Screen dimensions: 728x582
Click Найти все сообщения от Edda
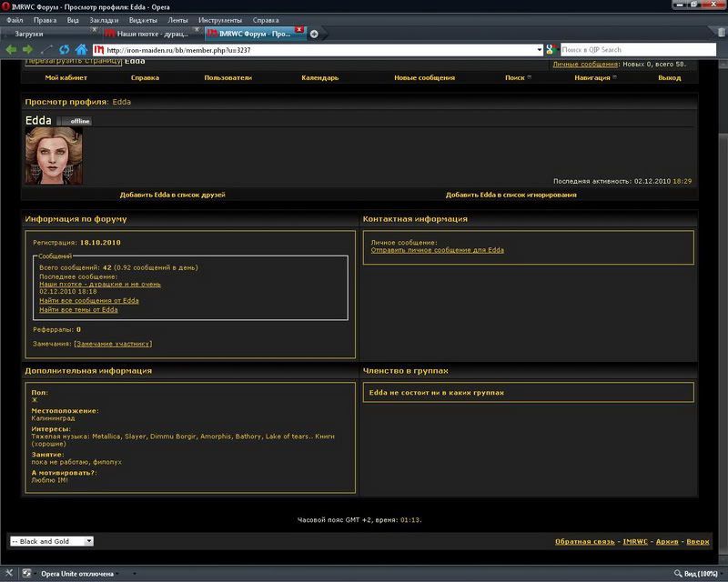88,300
